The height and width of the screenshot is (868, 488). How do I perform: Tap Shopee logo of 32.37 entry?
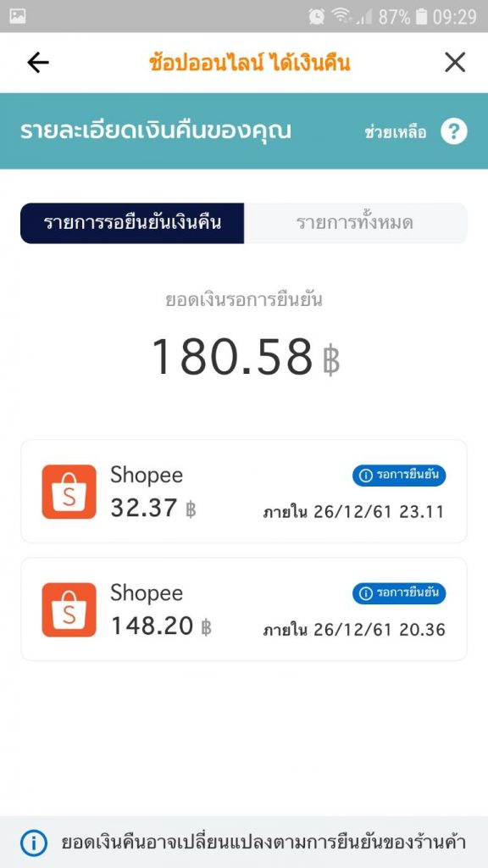[x=69, y=492]
